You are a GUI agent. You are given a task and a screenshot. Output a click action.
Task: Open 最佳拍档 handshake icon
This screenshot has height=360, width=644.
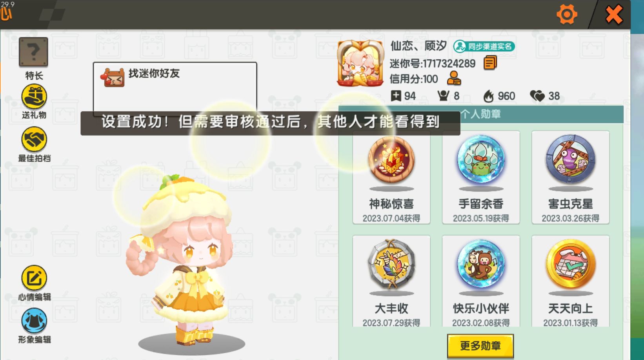[34, 139]
